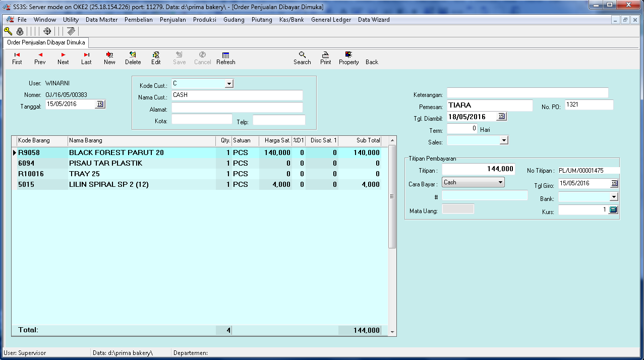Open the Data Wizard menu
Image resolution: width=644 pixels, height=360 pixels.
374,20
